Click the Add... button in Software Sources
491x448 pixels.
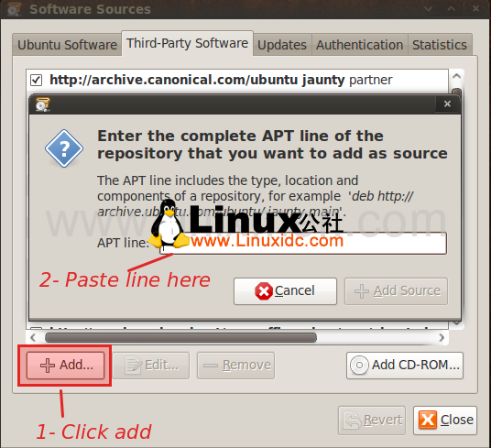[65, 366]
